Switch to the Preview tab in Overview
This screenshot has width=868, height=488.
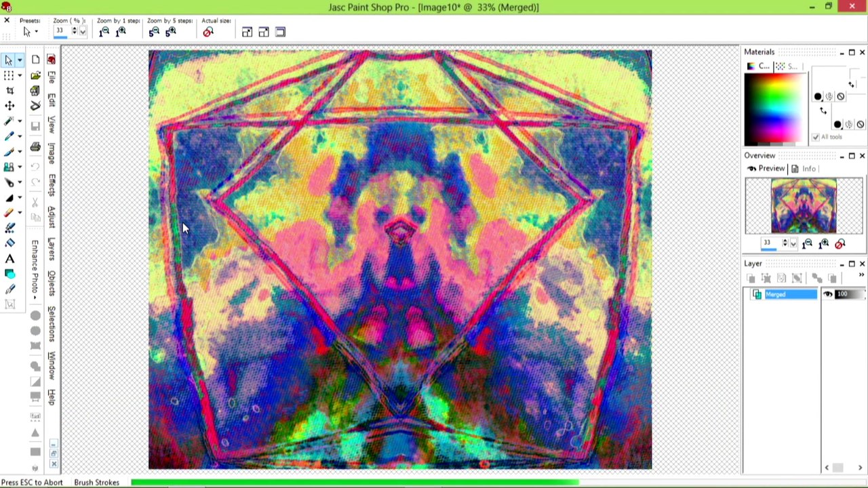tap(766, 169)
